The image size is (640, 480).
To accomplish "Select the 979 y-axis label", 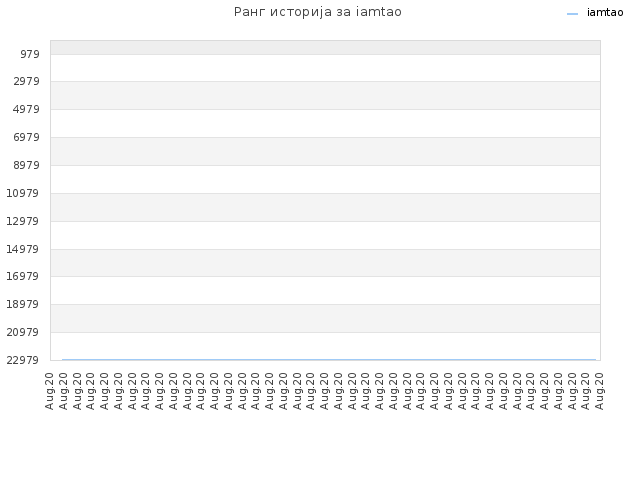I will coord(30,54).
